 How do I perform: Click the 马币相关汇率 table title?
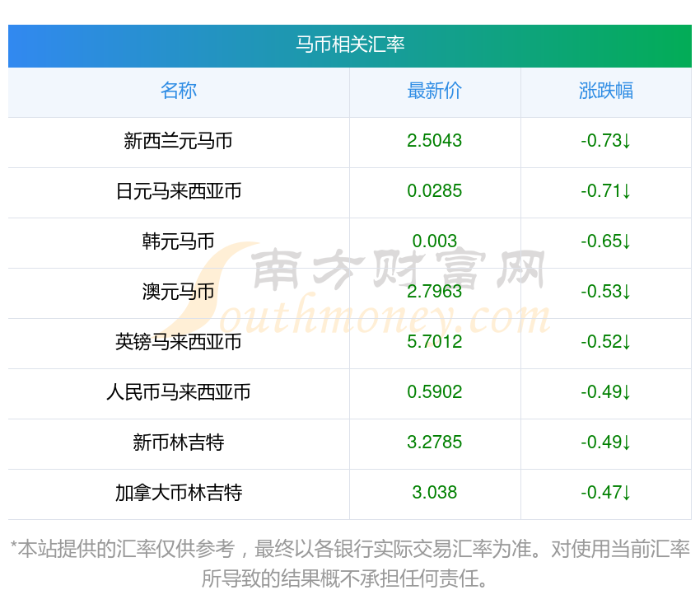tap(350, 44)
